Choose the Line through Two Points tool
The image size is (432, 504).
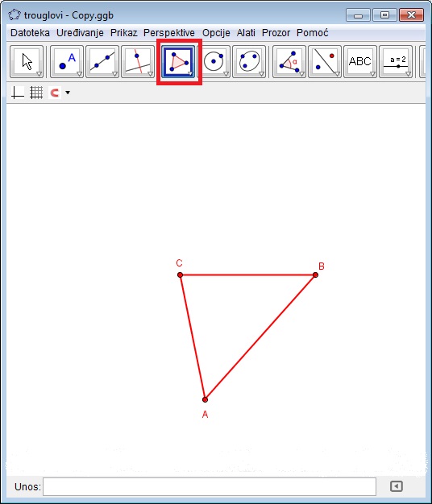click(102, 62)
